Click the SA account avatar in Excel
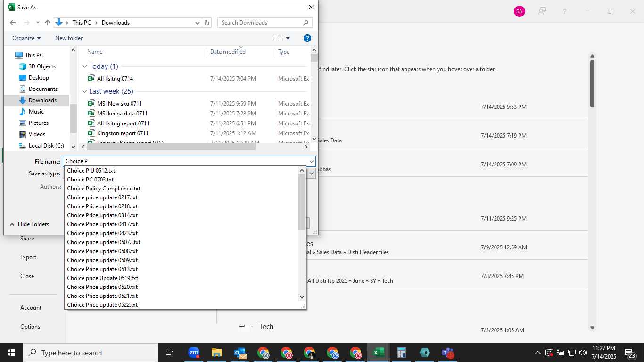This screenshot has width=644, height=362. pos(519,11)
